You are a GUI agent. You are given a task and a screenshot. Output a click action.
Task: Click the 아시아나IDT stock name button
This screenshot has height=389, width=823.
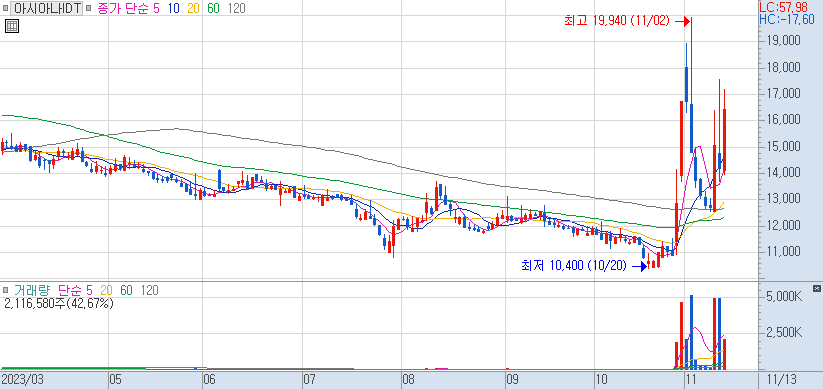46,8
